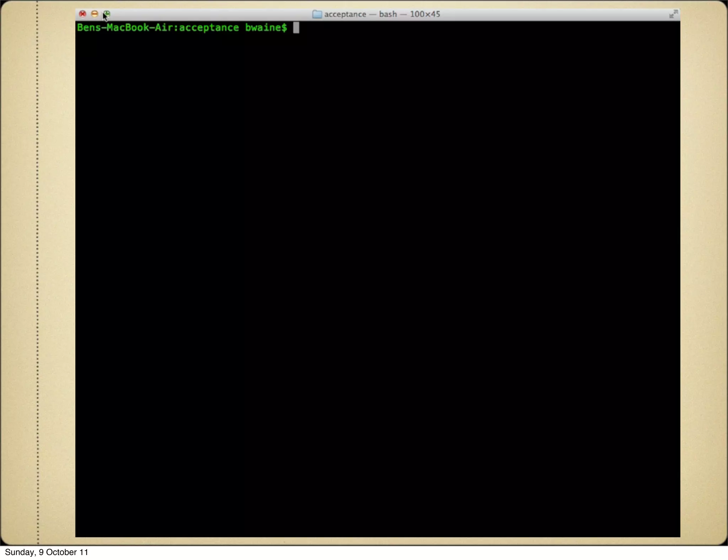The width and height of the screenshot is (728, 560).
Task: Click bottom edge of black terminal window
Action: (378, 536)
